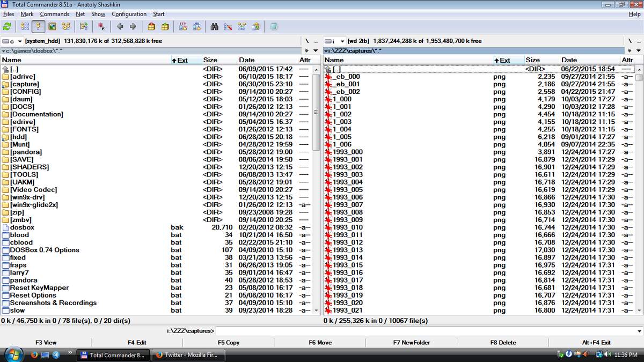Open the Synchronize Directories icon
The height and width of the screenshot is (362, 644).
click(241, 26)
